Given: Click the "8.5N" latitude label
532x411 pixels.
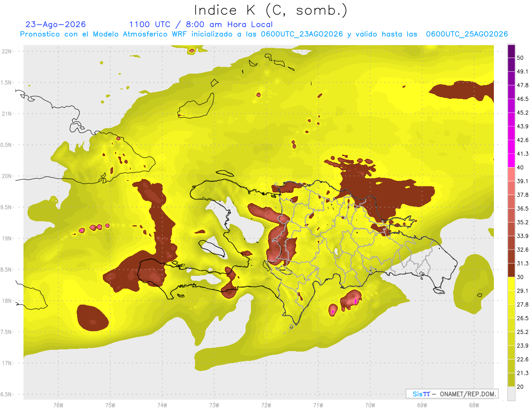Looking at the screenshot, I should pos(6,270).
